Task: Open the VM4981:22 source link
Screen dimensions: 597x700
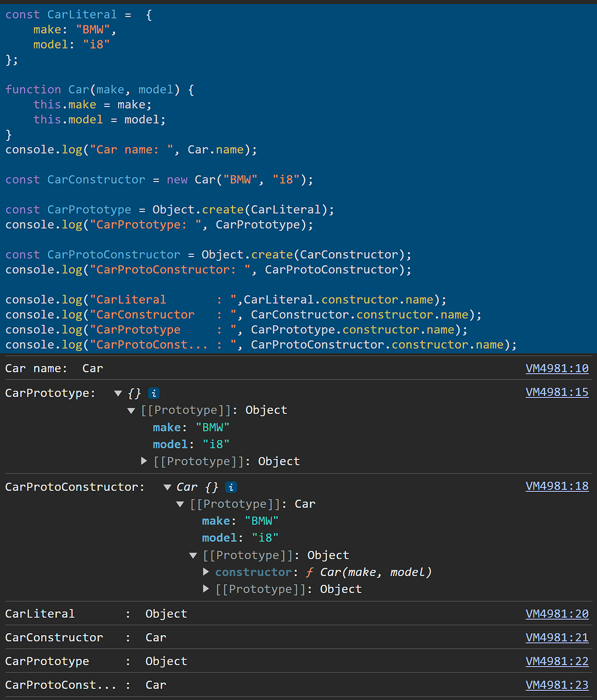Action: tap(557, 661)
